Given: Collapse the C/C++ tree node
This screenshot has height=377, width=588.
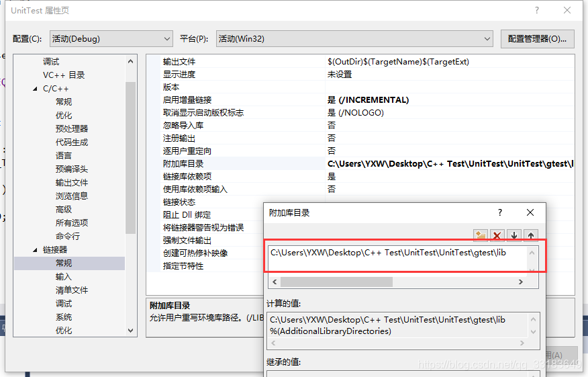Looking at the screenshot, I should click(35, 89).
